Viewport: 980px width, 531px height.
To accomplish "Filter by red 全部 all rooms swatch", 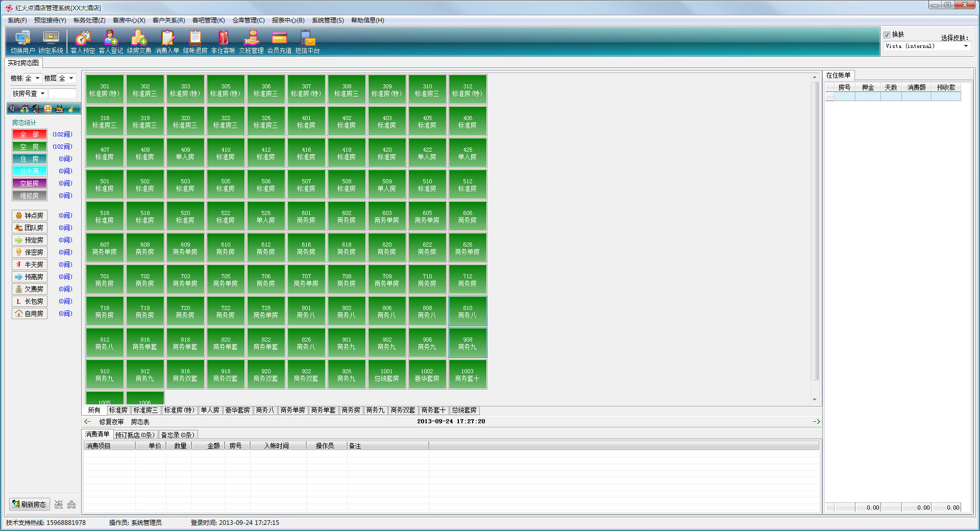I will 30,134.
